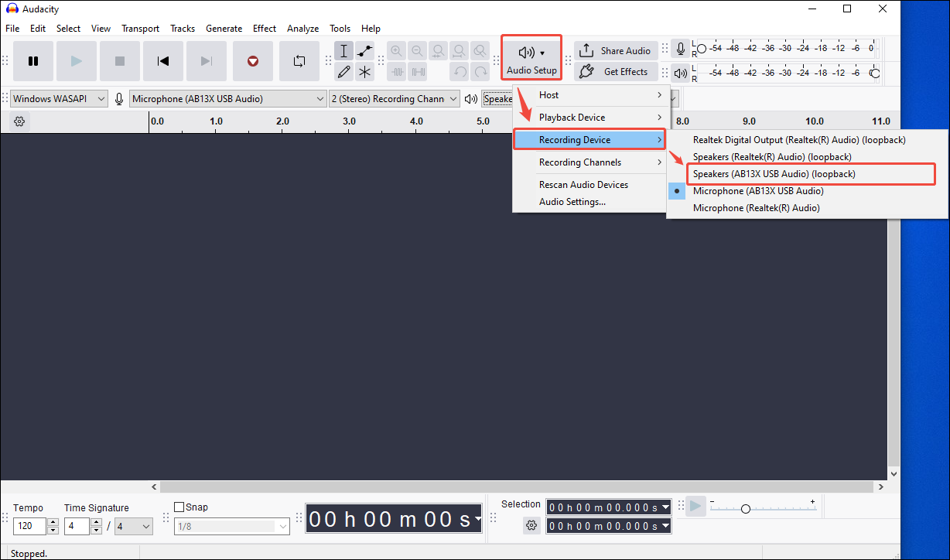Click the Zoom Toggle icon
Viewport: 950px width, 560px height.
point(480,51)
